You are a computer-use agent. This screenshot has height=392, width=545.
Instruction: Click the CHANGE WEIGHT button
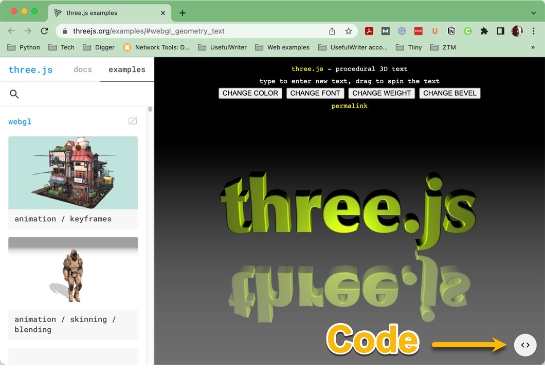click(382, 93)
